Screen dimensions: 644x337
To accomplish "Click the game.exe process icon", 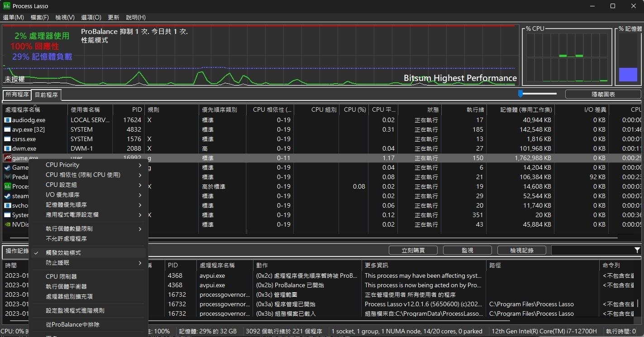I will pos(7,158).
